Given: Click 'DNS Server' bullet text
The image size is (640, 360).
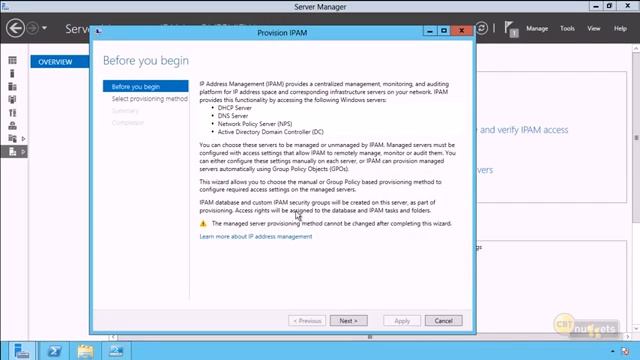Looking at the screenshot, I should [233, 116].
